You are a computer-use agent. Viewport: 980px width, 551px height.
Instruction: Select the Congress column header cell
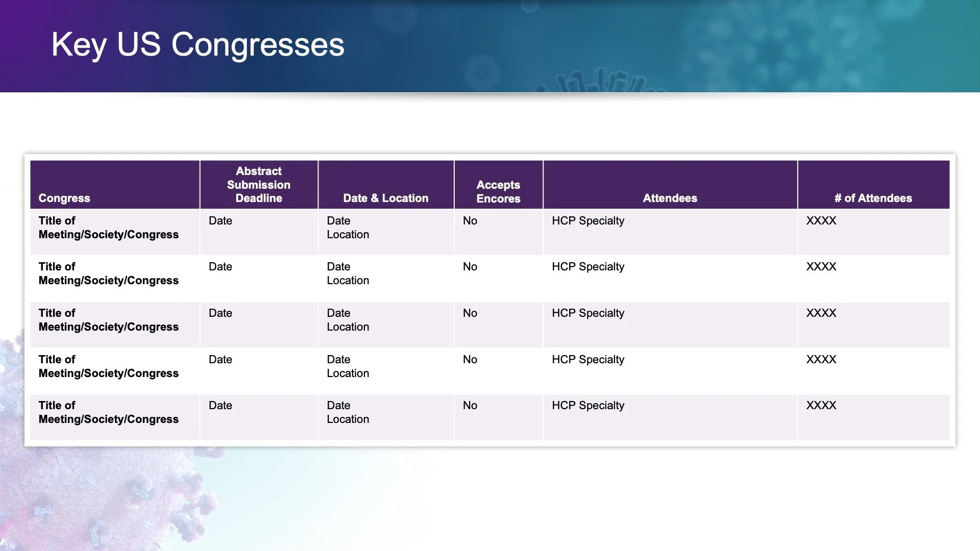[x=64, y=198]
